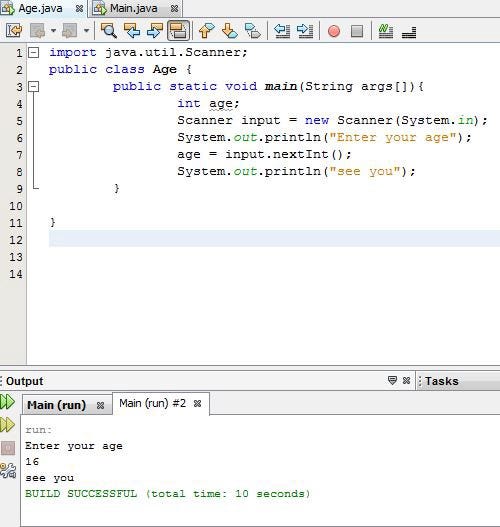The image size is (500, 527).
Task: Collapse the import fold on line 1
Action: (x=33, y=53)
